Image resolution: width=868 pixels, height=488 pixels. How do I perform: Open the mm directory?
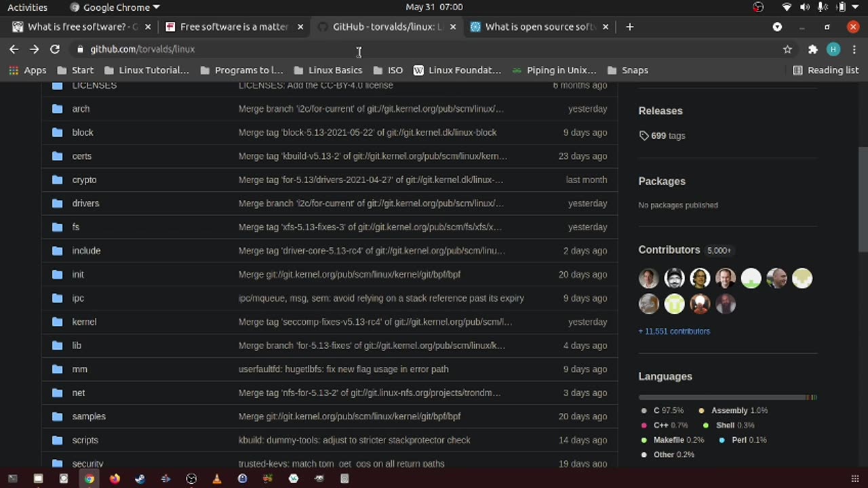[79, 369]
